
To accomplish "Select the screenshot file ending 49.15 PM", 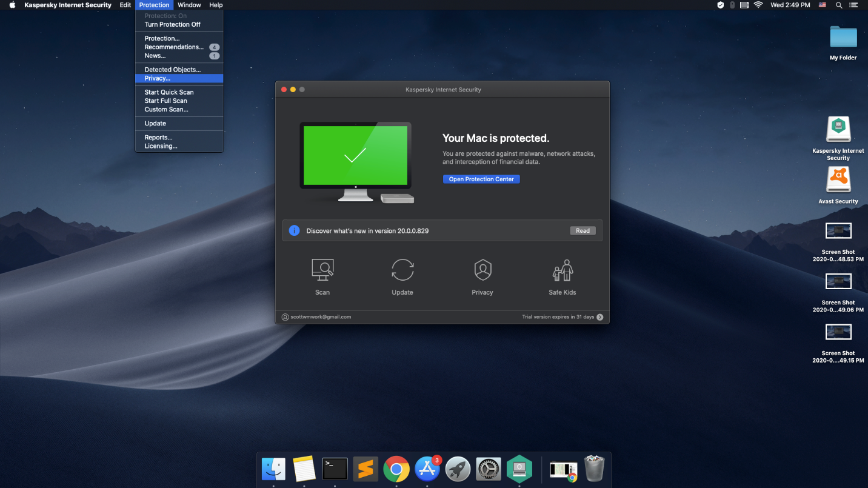I will tap(838, 332).
